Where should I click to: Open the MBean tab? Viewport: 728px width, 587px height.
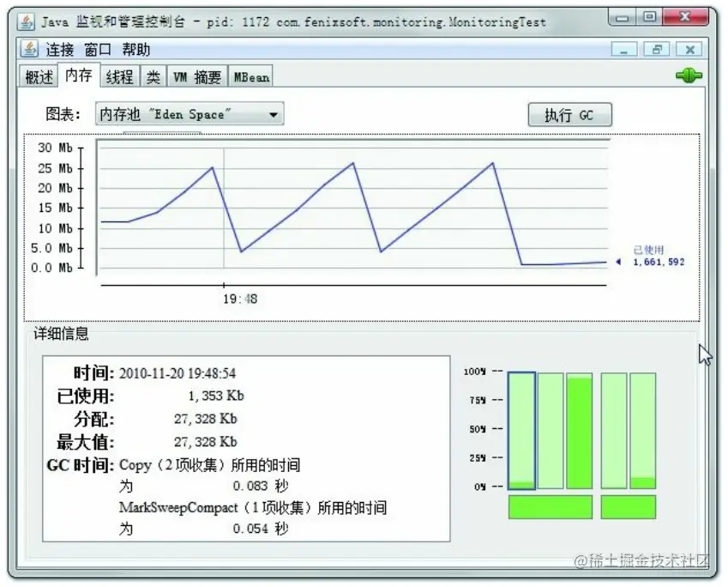tap(250, 76)
